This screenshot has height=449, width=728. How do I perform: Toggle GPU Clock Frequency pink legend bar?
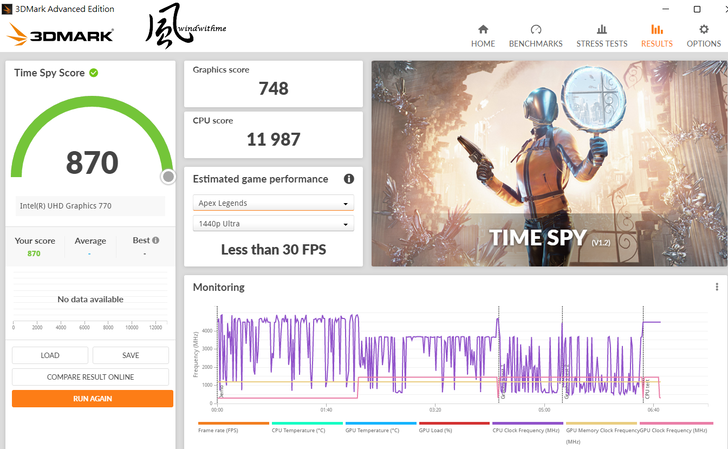676,423
